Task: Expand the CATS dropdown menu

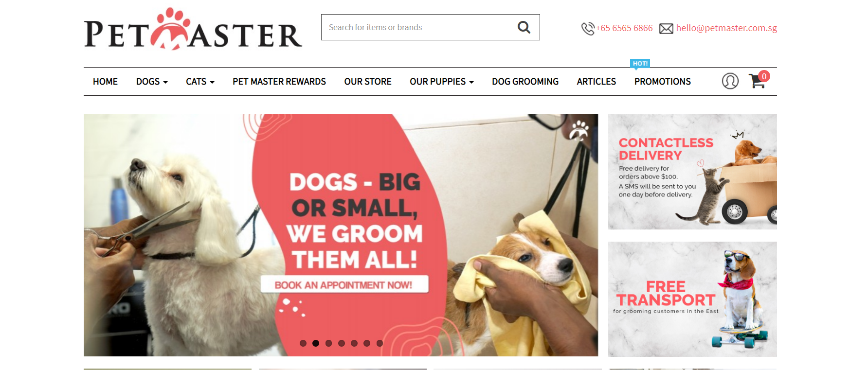Action: [x=200, y=82]
